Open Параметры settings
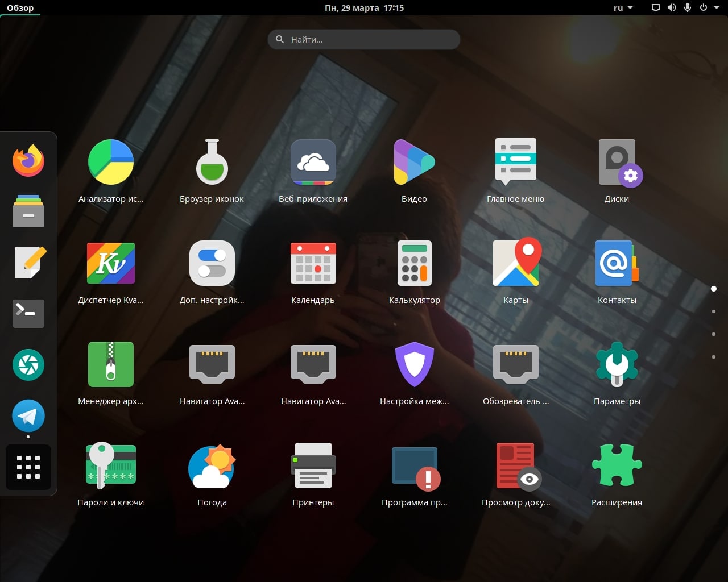This screenshot has height=582, width=728. pos(617,373)
